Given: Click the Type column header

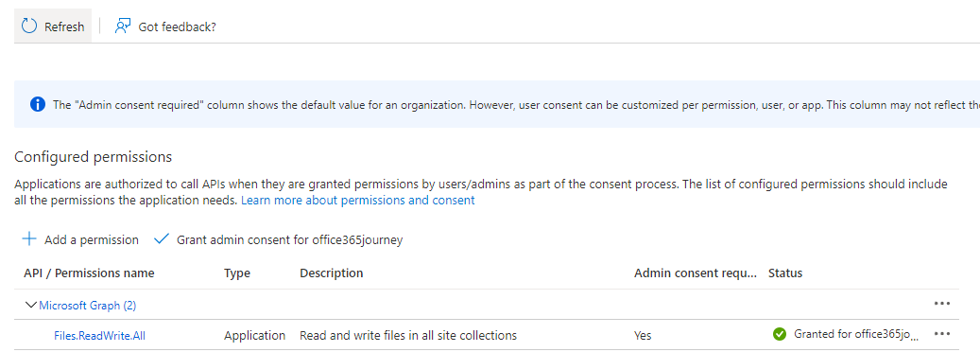Looking at the screenshot, I should [x=237, y=273].
